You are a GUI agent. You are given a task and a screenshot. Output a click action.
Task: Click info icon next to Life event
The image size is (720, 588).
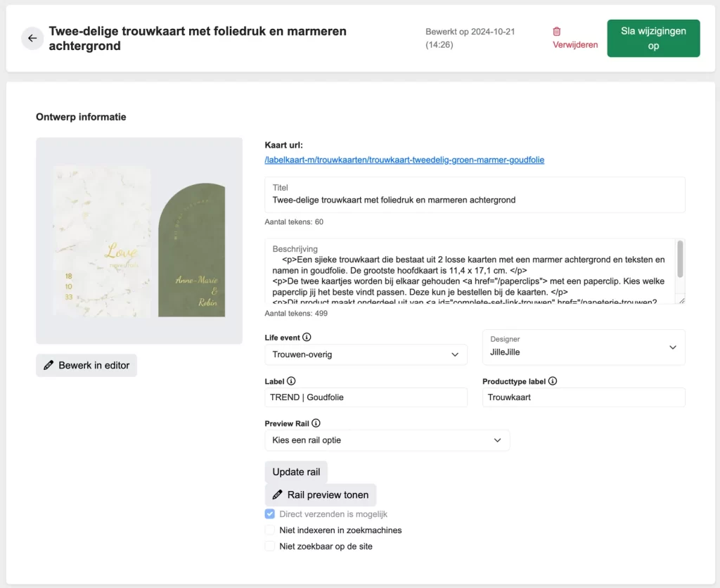click(307, 337)
